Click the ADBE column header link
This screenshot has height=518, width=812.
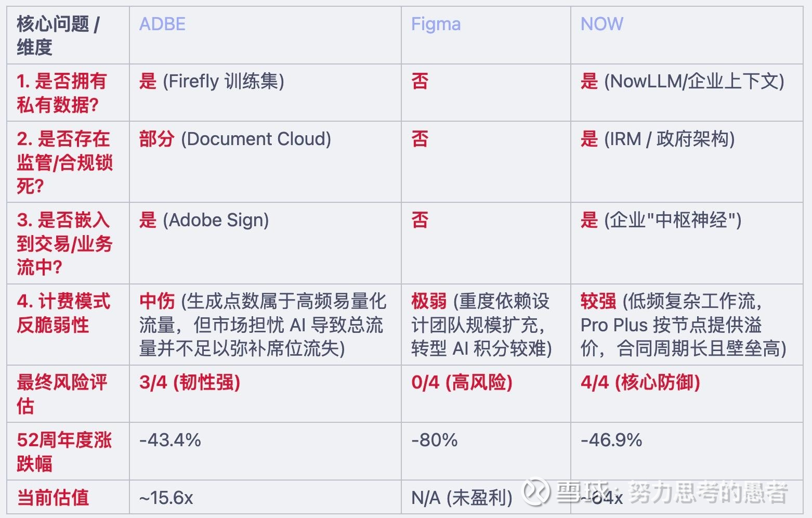[x=162, y=24]
